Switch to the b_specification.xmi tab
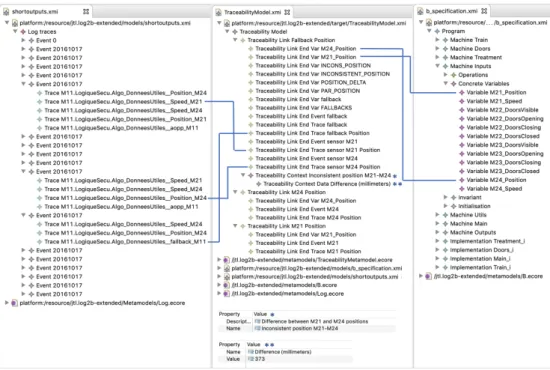The height and width of the screenshot is (370, 550). 451,11
